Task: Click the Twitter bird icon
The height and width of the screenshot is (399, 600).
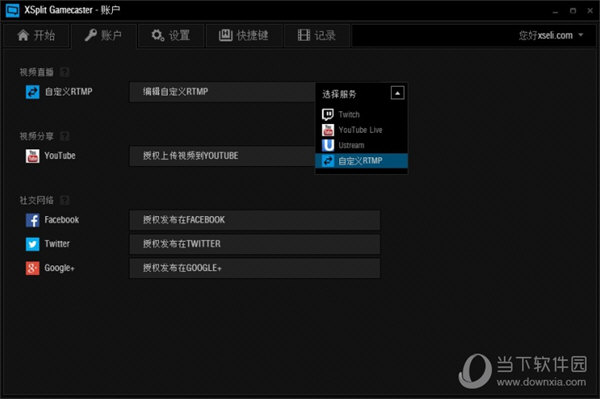Action: coord(33,244)
